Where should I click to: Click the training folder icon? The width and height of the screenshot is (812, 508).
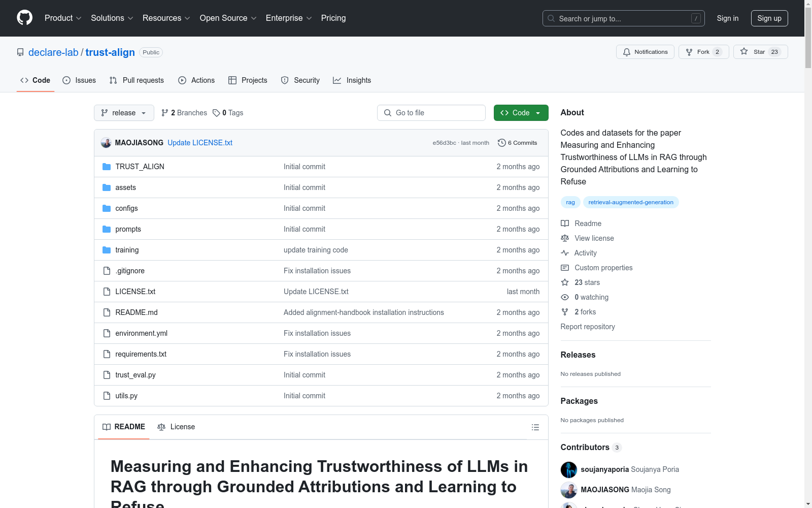(107, 250)
